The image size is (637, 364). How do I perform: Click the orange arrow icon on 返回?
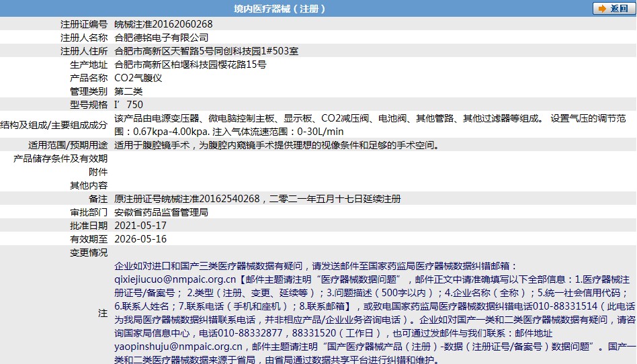pyautogui.click(x=601, y=9)
